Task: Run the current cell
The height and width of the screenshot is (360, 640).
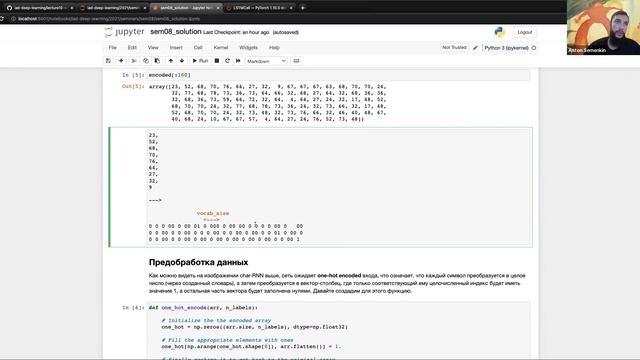Action: point(200,61)
